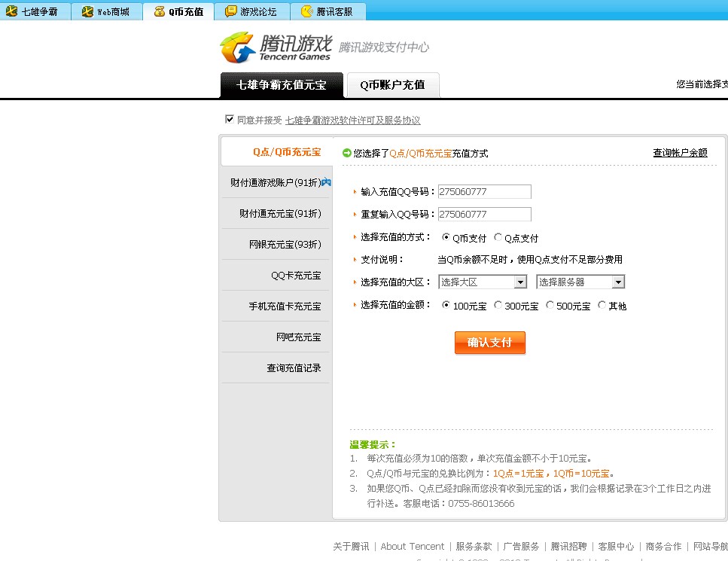Switch to Q币账户充值 tab
The width and height of the screenshot is (728, 561).
click(393, 85)
